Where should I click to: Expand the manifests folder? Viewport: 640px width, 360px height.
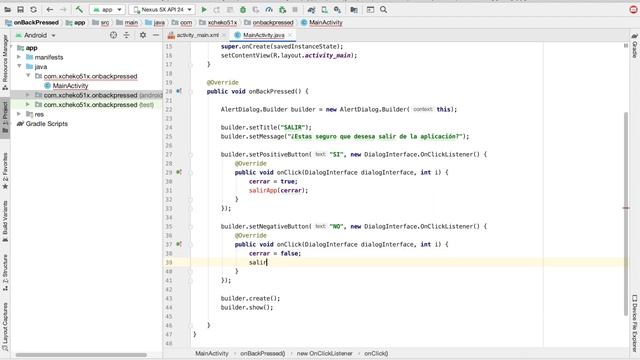coord(19,57)
